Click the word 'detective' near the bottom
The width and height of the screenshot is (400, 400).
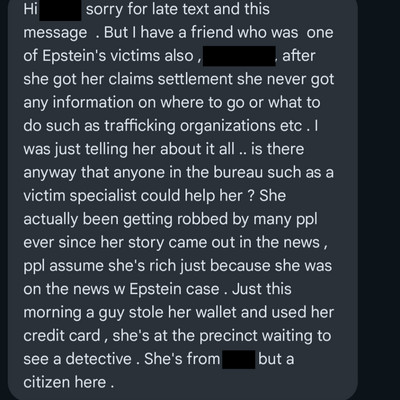99,359
